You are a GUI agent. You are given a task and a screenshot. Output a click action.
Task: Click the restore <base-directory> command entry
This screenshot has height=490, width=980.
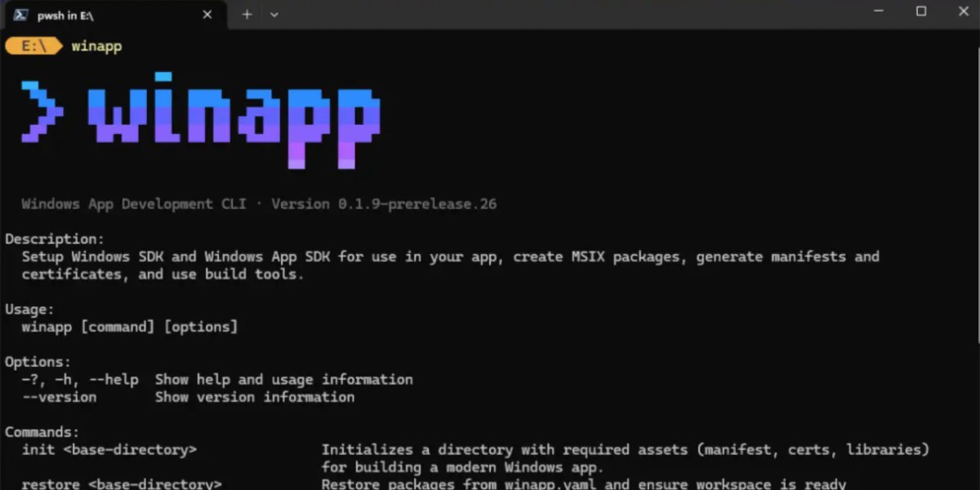click(x=121, y=484)
